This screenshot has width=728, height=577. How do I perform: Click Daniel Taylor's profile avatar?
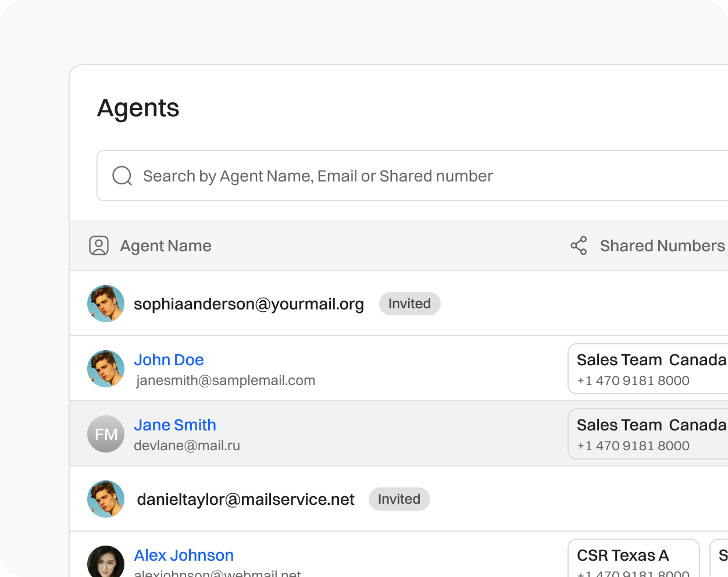click(105, 498)
